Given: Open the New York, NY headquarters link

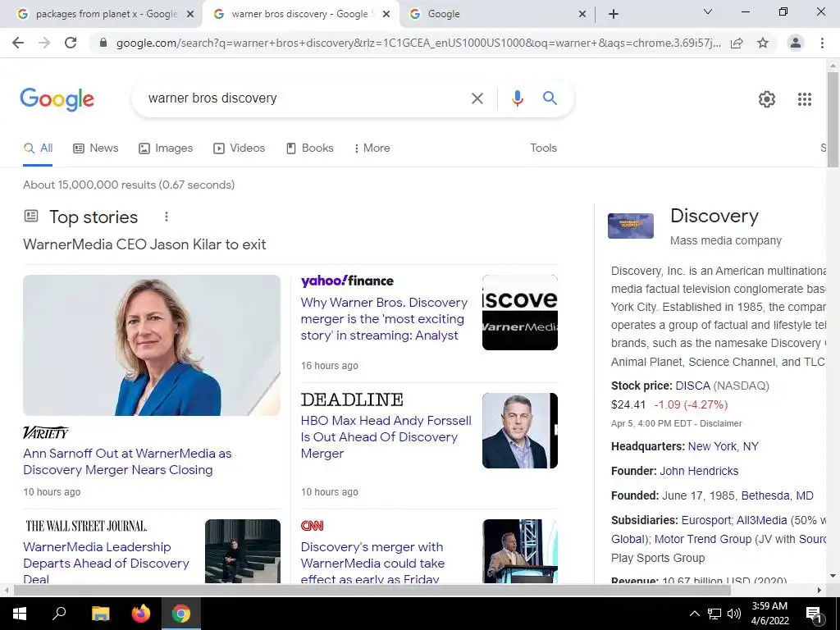Looking at the screenshot, I should (x=724, y=446).
